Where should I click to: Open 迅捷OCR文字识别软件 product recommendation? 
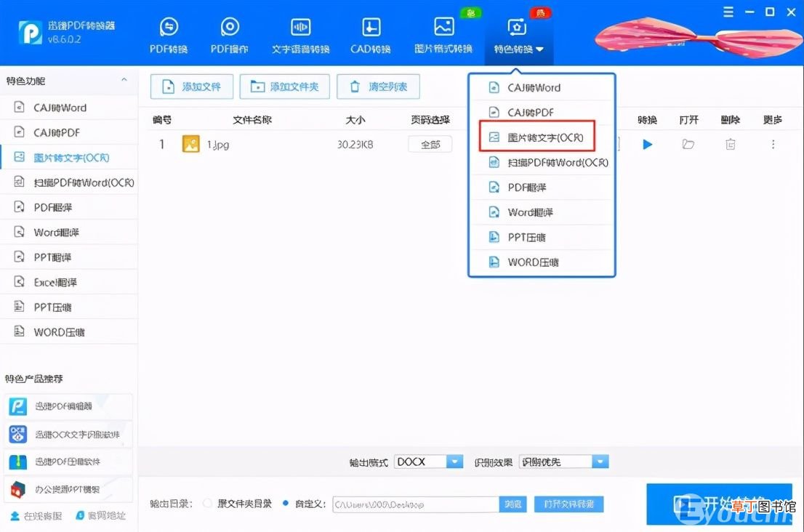[68, 435]
